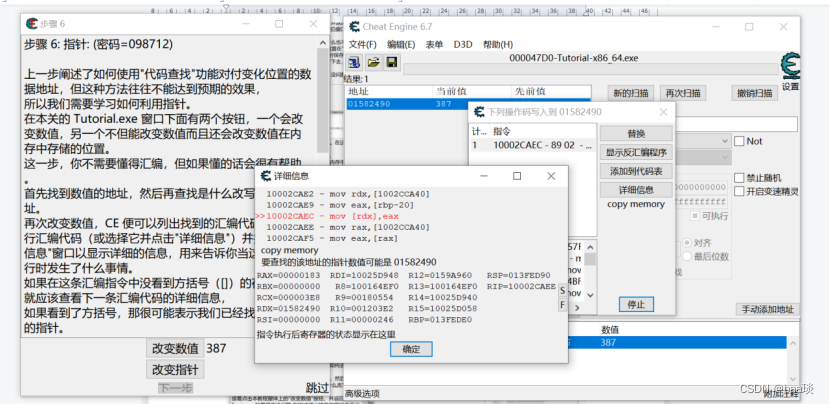Click the 数值 column header in address table
The height and width of the screenshot is (404, 829).
(610, 329)
